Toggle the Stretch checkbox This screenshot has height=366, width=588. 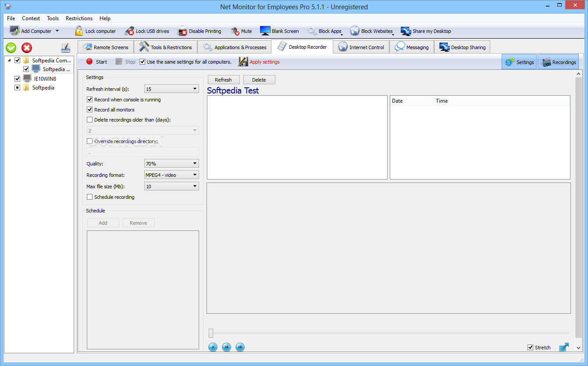click(531, 348)
